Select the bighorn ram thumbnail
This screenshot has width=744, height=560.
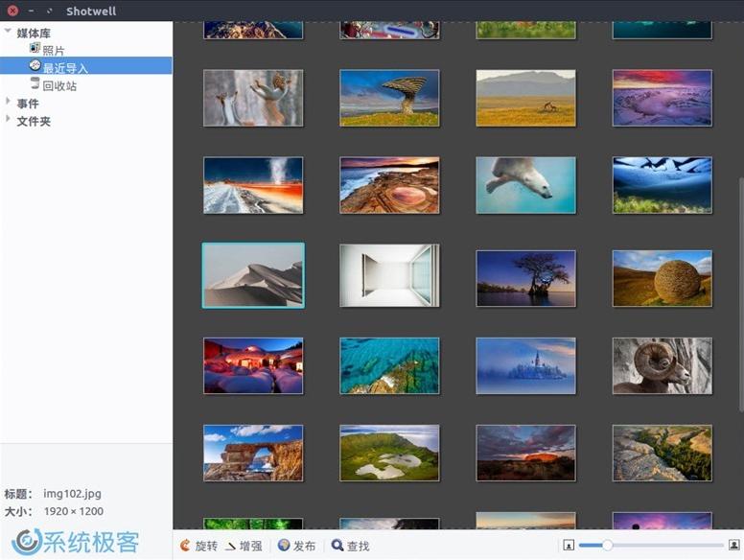663,365
